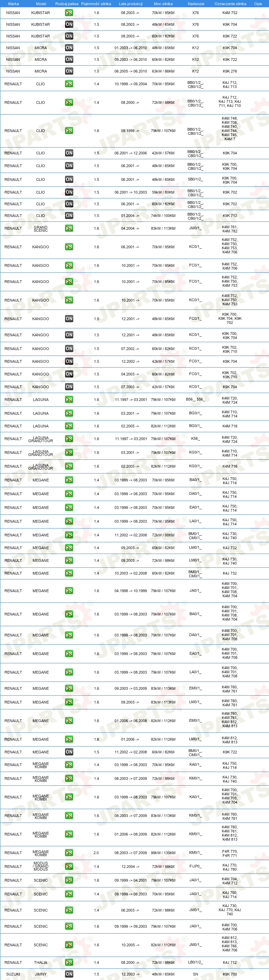Click diesel ON icon in CLIO 74kW row

pyautogui.click(x=69, y=216)
